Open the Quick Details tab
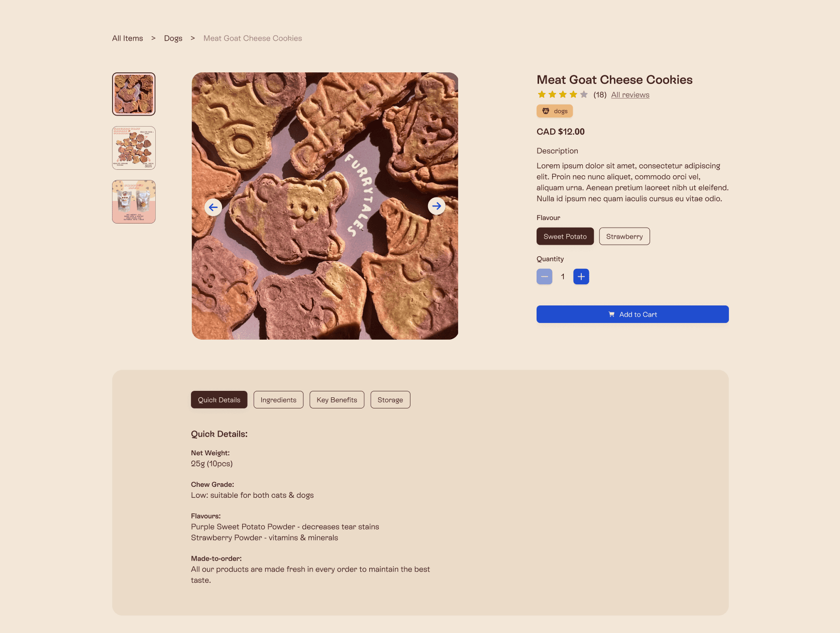Viewport: 840px width, 633px height. point(219,400)
